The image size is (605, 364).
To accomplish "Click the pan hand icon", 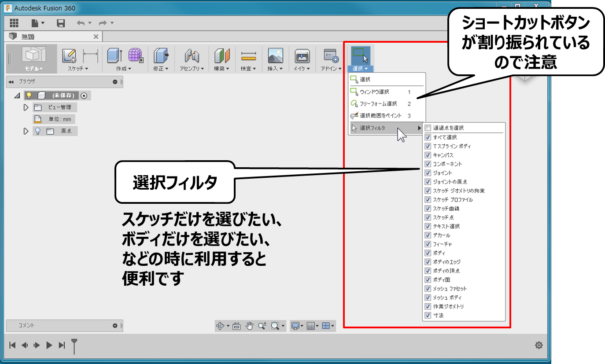I will 249,326.
